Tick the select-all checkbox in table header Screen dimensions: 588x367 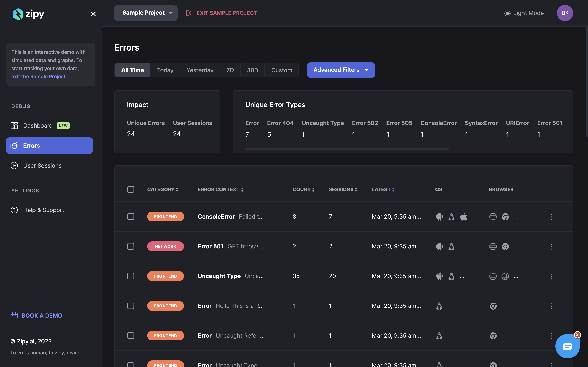[x=131, y=190]
